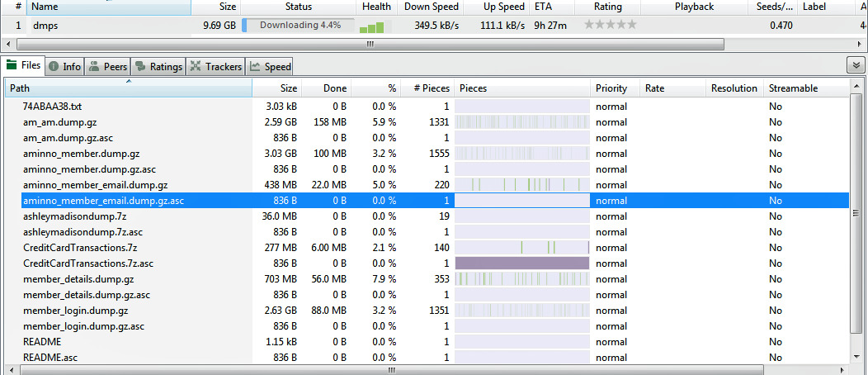Collapse details pane with double-chevron button
The image size is (868, 375).
click(x=856, y=65)
